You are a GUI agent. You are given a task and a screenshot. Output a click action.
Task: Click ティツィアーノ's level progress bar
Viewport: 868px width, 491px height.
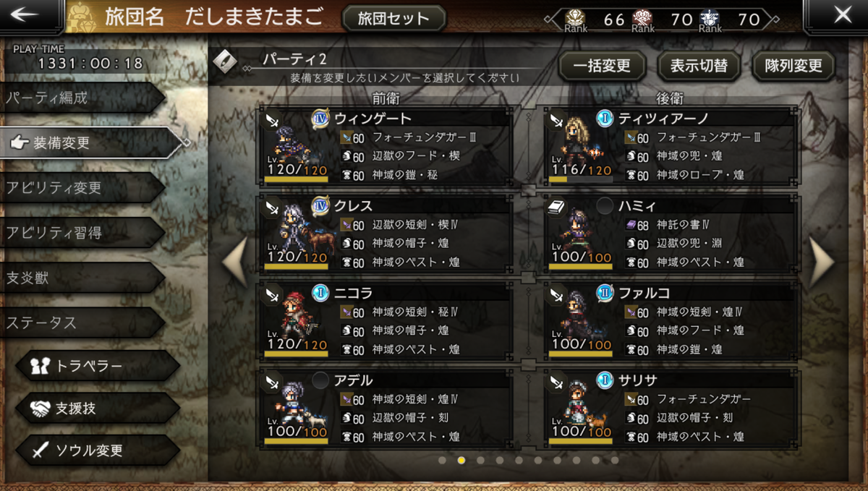click(580, 179)
